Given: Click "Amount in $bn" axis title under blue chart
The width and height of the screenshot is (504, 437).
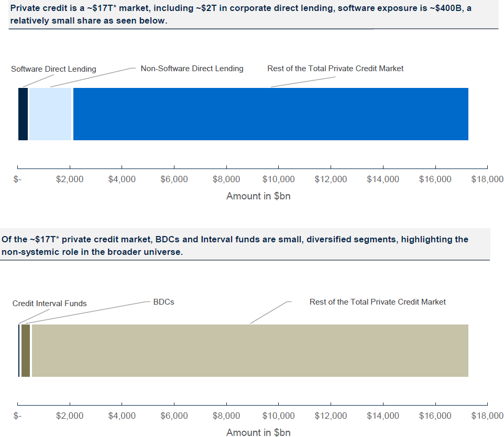Looking at the screenshot, I should click(x=258, y=196).
